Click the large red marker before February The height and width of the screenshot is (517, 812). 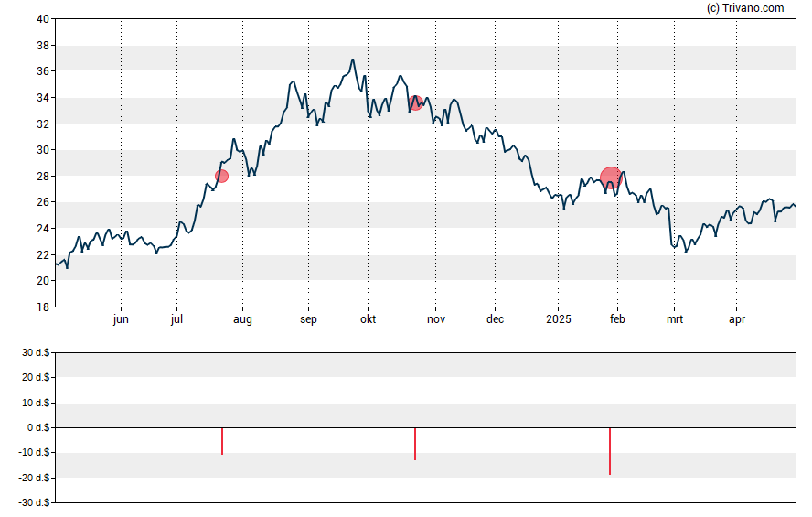click(x=611, y=178)
